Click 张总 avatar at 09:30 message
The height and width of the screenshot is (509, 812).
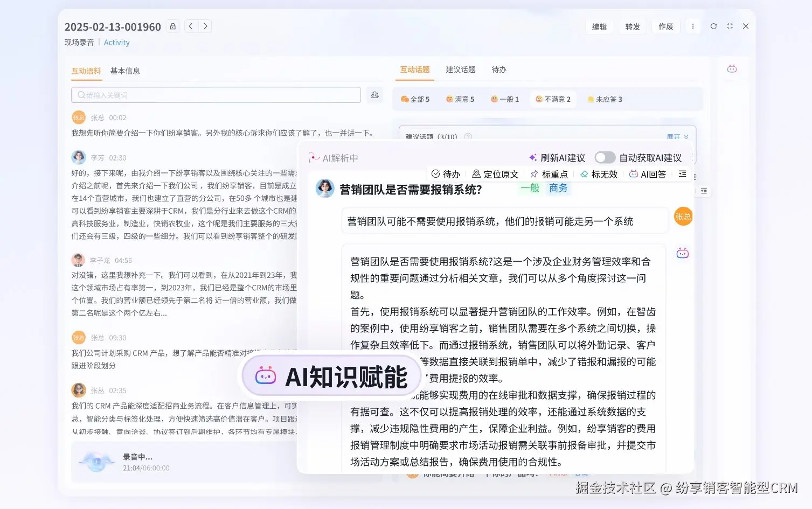79,338
